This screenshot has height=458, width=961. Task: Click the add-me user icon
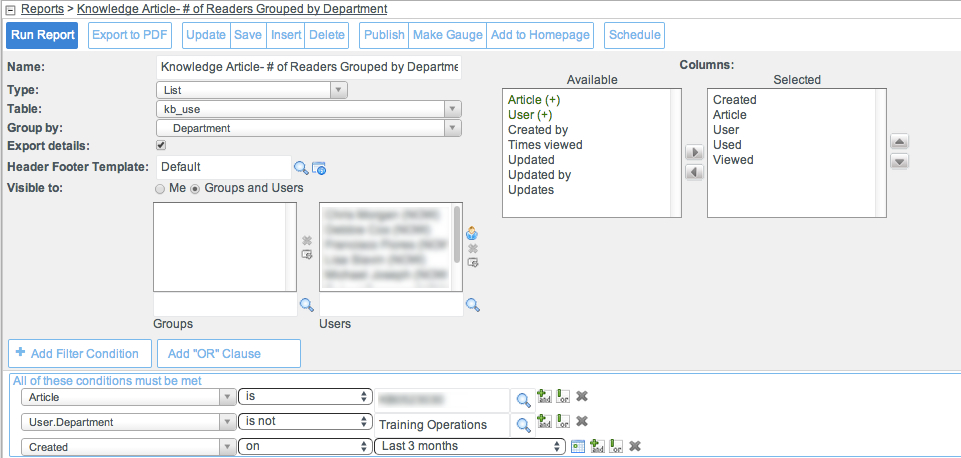472,233
